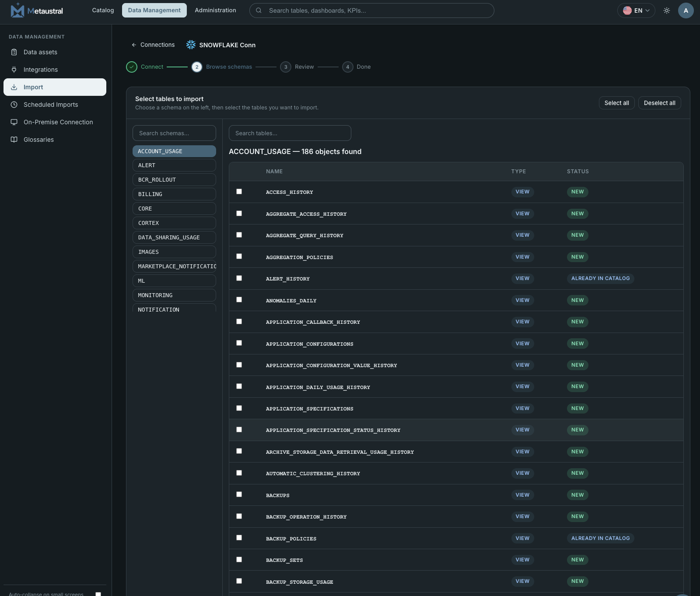Screen dimensions: 700x596
Task: Click the Import download icon
Action: (x=14, y=87)
